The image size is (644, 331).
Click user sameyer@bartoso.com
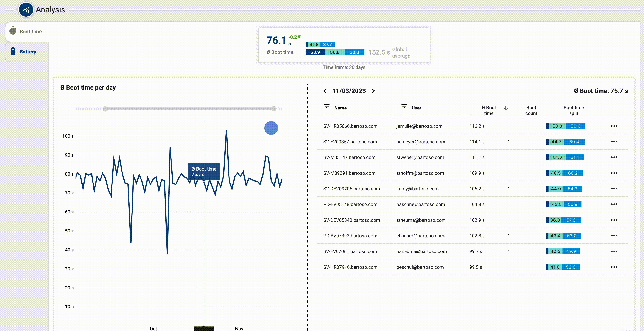pos(421,142)
